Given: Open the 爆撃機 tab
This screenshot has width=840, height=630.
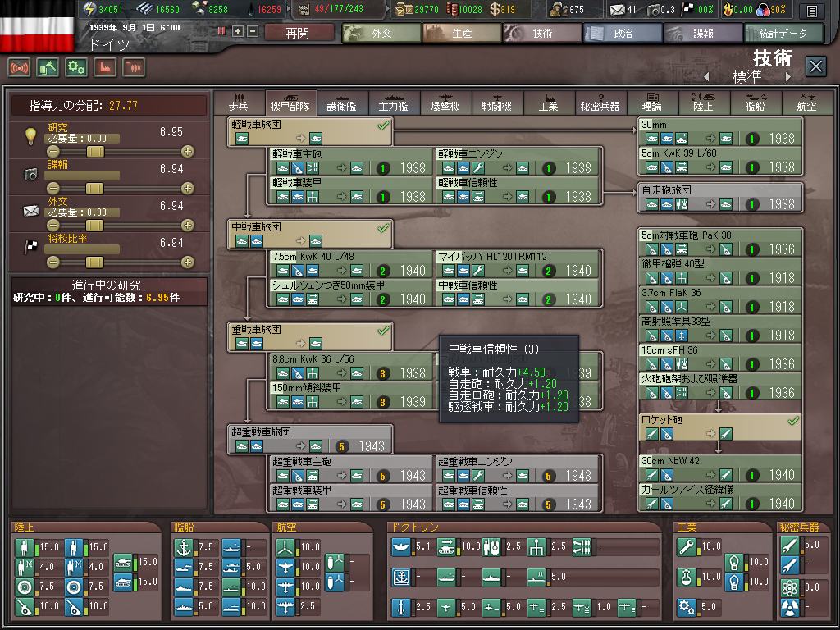Looking at the screenshot, I should coord(445,103).
